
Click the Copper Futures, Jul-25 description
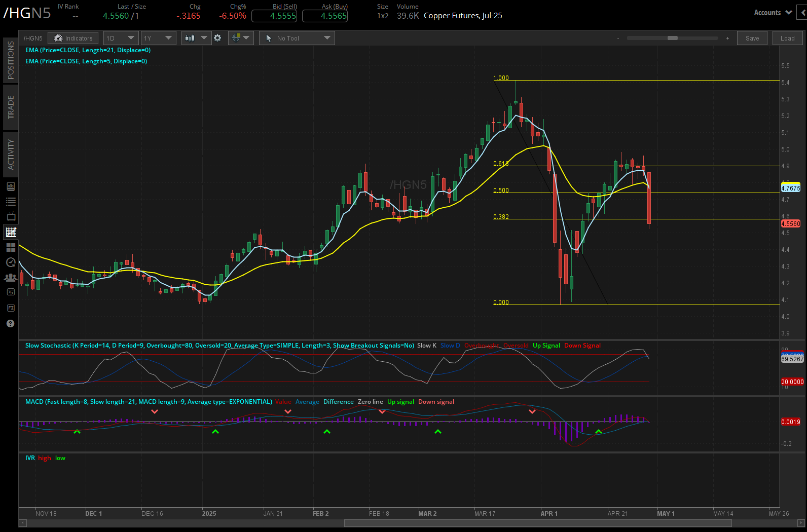click(463, 16)
